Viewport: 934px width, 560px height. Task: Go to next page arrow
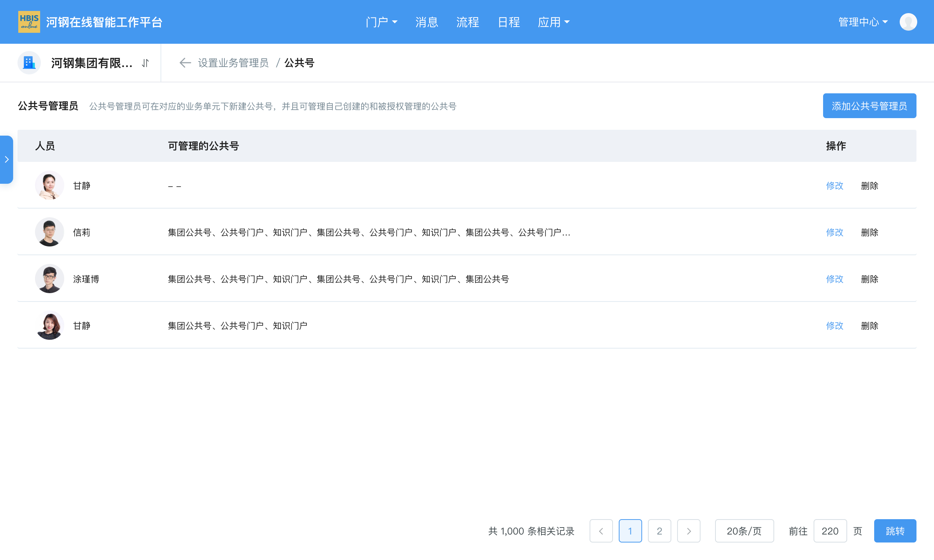[x=688, y=531]
